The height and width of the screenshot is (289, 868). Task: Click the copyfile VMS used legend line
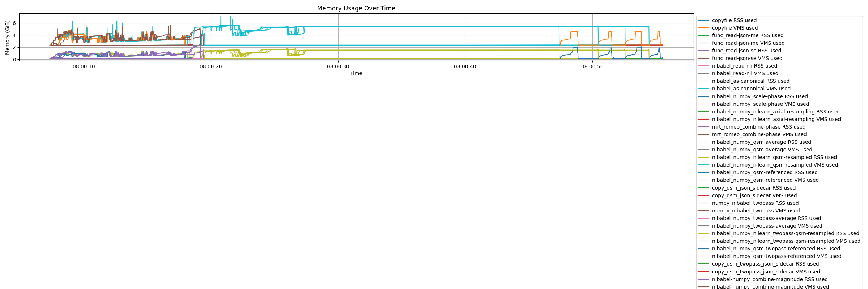point(703,28)
